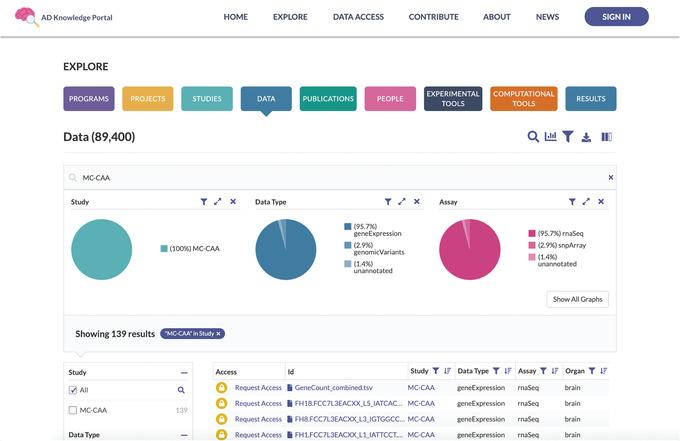Toggle the bar chart visualizations icon
Screen dimensions: 680x441
[550, 137]
